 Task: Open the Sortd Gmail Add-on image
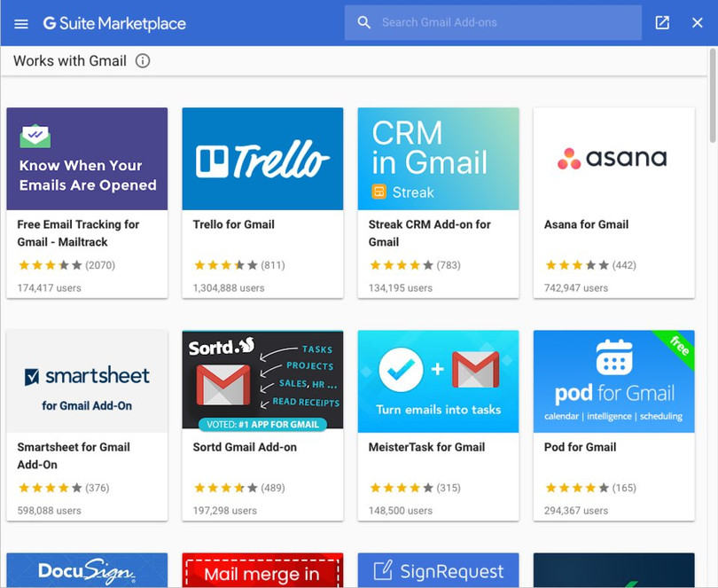click(262, 381)
